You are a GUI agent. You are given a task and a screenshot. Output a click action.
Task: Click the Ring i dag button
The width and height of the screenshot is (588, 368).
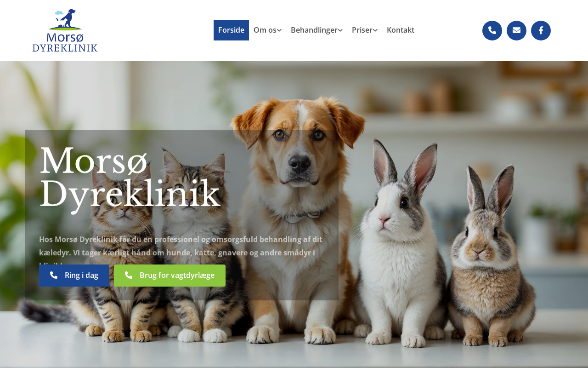point(74,276)
